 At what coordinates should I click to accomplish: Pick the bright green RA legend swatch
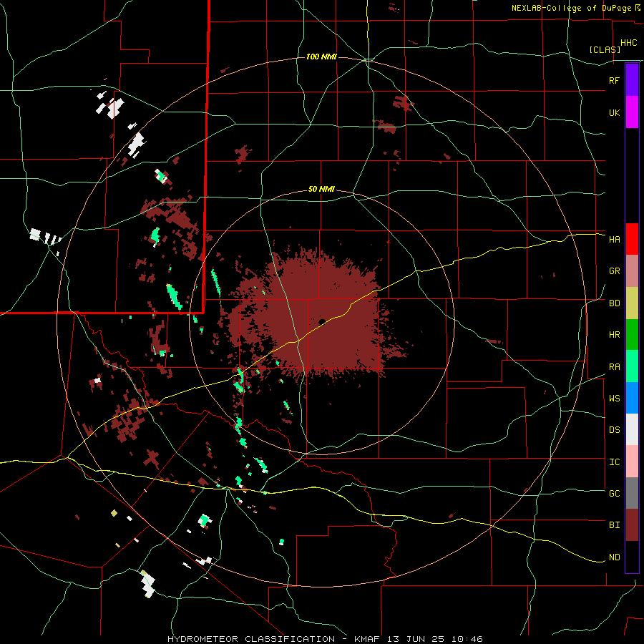pos(632,366)
